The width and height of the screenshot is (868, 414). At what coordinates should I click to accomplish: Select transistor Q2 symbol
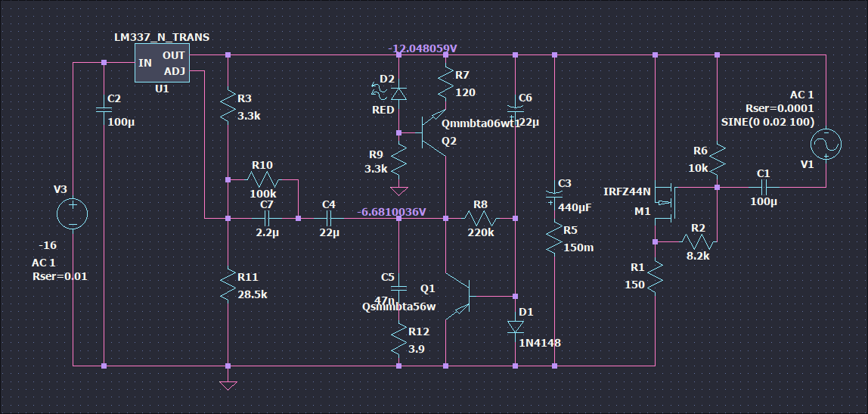pyautogui.click(x=434, y=133)
